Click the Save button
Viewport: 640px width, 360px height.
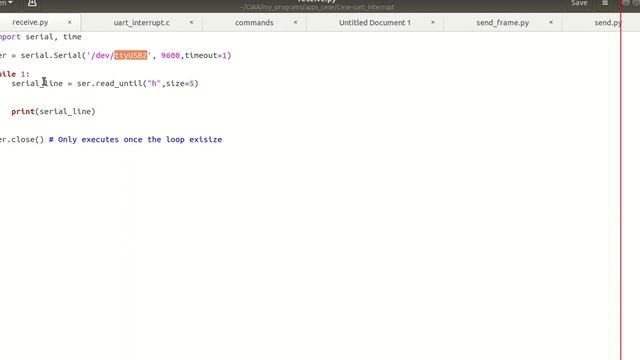(579, 3)
